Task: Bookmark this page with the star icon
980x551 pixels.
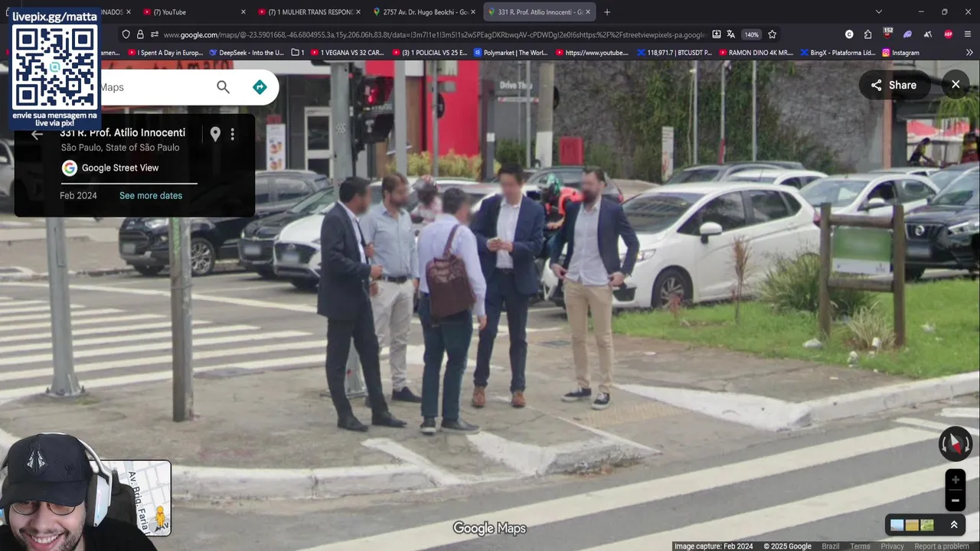Action: click(772, 34)
